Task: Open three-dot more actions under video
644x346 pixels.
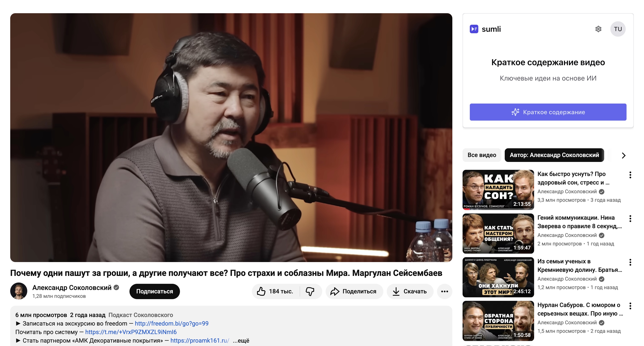Action: click(x=444, y=291)
